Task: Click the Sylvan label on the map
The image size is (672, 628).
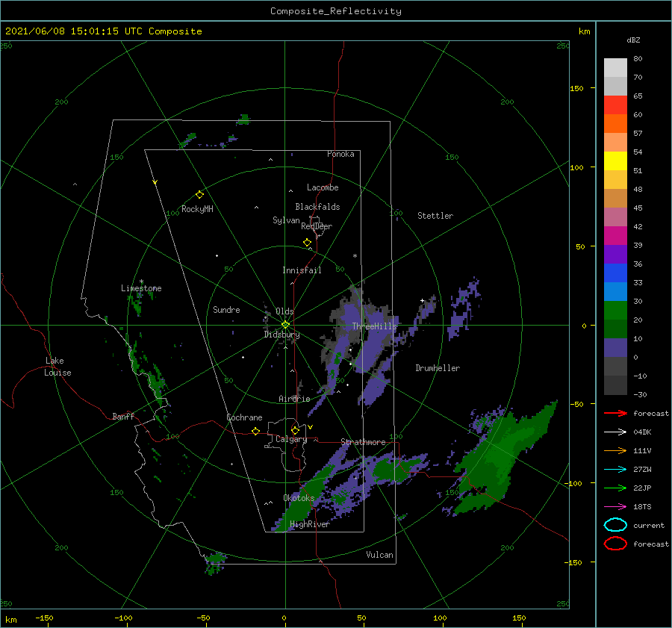Action: 286,220
